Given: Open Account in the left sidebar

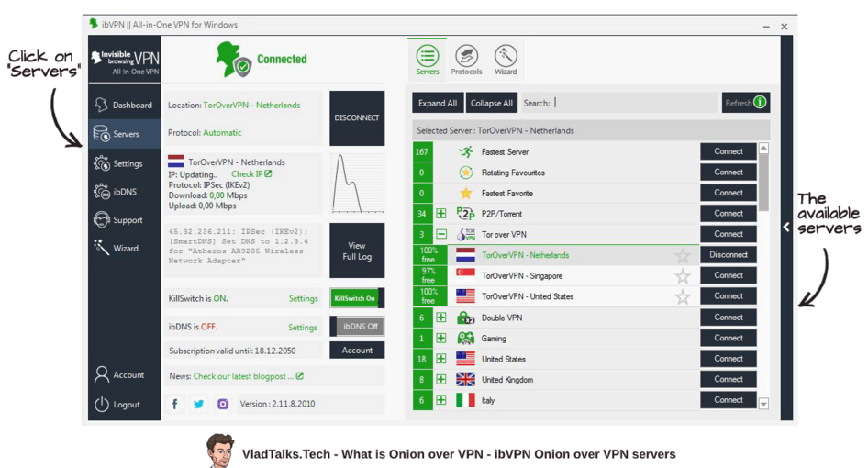Looking at the screenshot, I should pyautogui.click(x=124, y=375).
